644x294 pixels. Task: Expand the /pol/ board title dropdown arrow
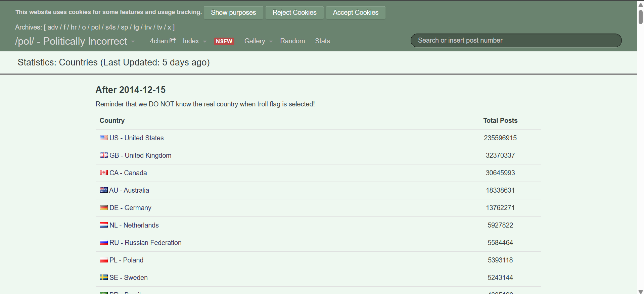click(133, 42)
